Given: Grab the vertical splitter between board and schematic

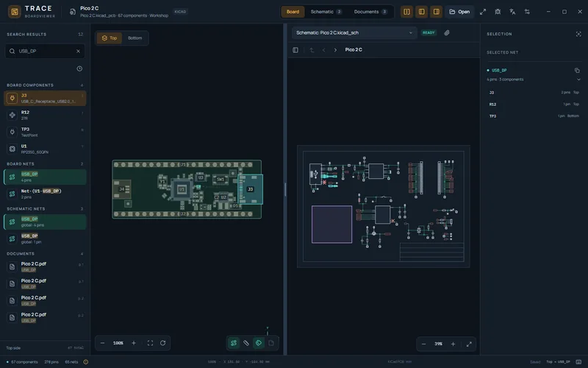Looking at the screenshot, I should pos(285,189).
